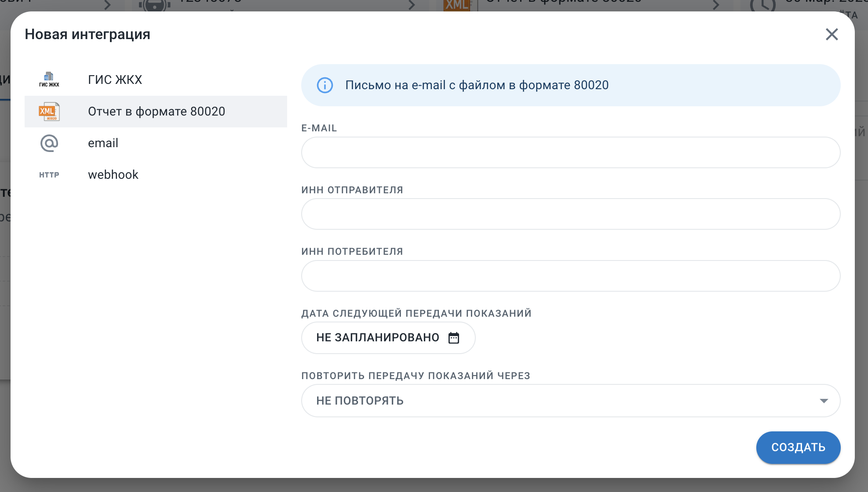Click the email at-sign icon

[x=49, y=143]
